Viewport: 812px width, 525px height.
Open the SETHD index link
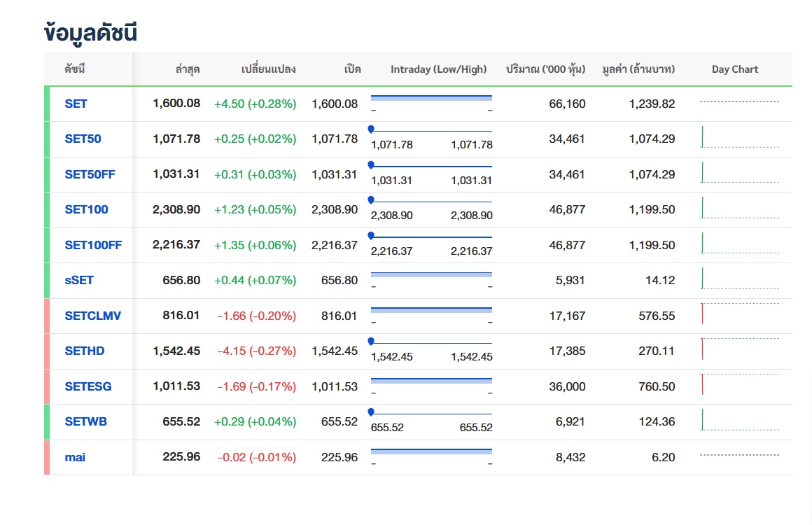point(85,351)
